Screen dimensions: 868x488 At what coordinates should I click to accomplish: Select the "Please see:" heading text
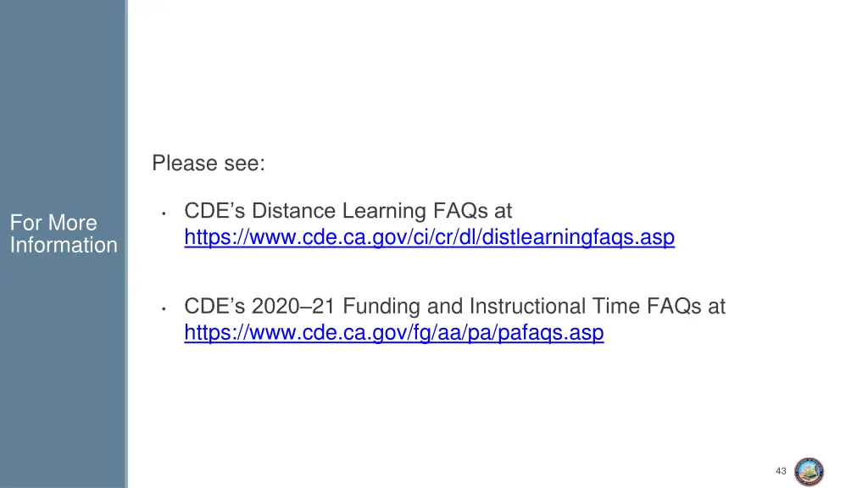coord(209,164)
